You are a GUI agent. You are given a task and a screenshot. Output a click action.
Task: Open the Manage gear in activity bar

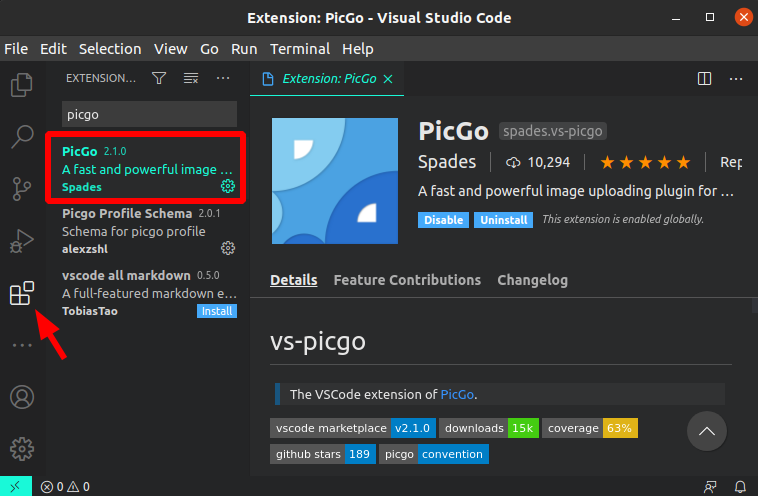(x=22, y=449)
